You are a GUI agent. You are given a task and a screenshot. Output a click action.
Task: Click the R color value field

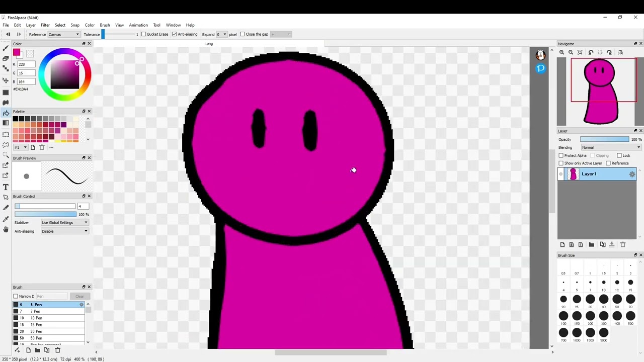pyautogui.click(x=27, y=64)
